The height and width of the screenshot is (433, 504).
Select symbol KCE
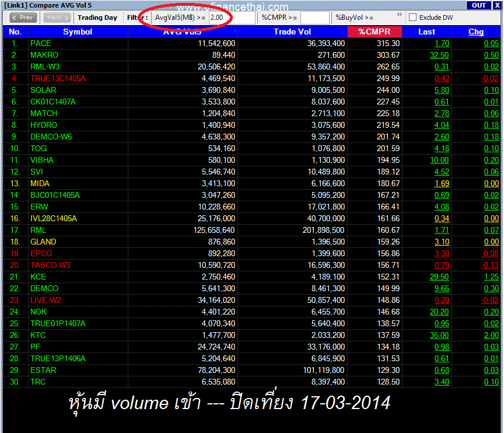38,277
